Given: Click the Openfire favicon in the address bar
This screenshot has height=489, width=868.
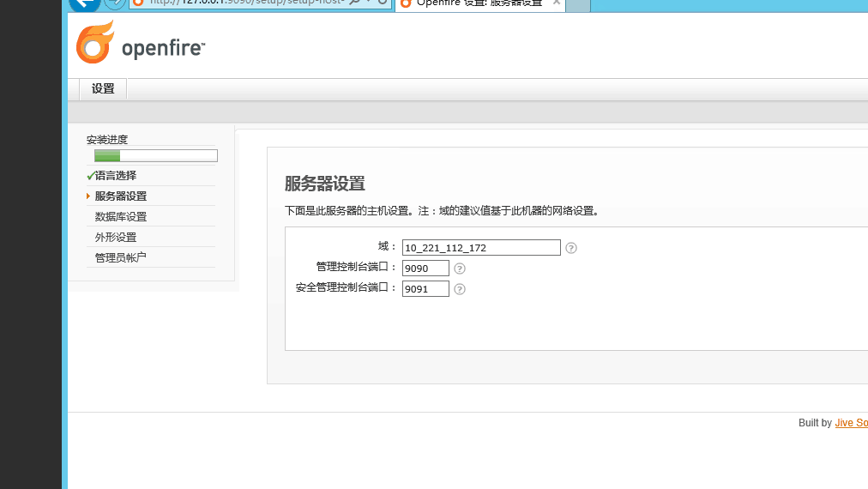Looking at the screenshot, I should click(137, 3).
